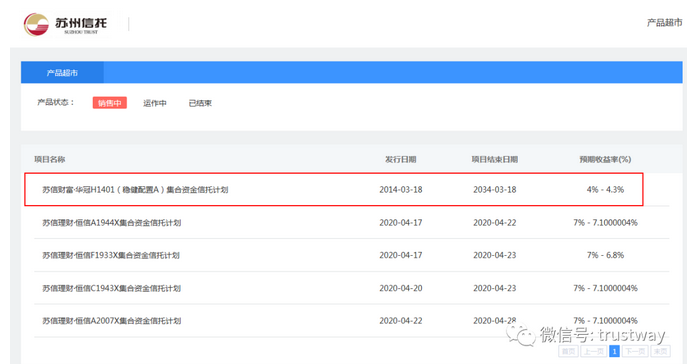The width and height of the screenshot is (690, 364).
Task: Go to previous page 上一页
Action: pos(594,351)
